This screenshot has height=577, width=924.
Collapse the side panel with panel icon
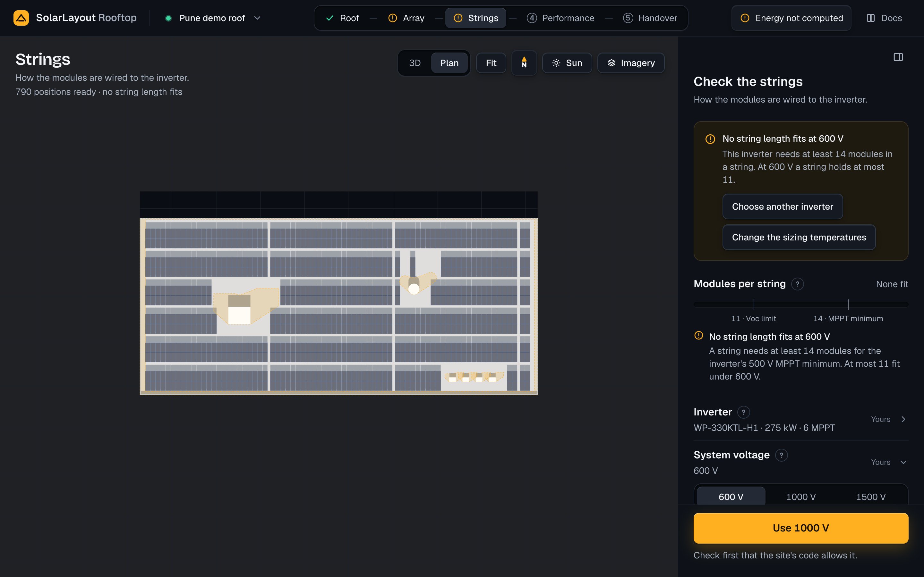(x=898, y=57)
